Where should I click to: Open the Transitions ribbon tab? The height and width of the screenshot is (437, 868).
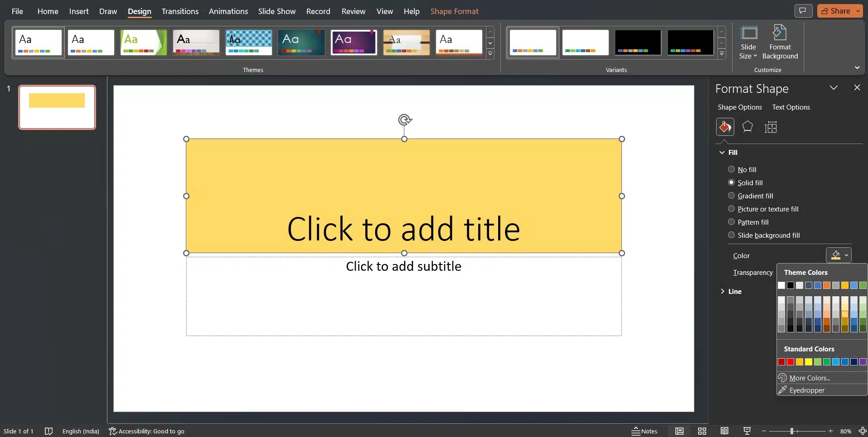[180, 11]
